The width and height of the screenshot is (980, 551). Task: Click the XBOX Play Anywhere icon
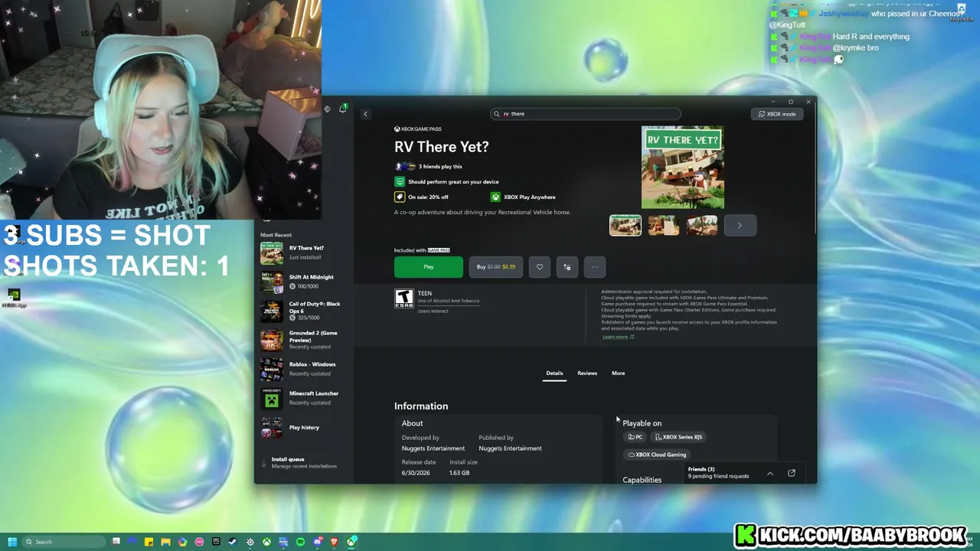click(x=495, y=197)
